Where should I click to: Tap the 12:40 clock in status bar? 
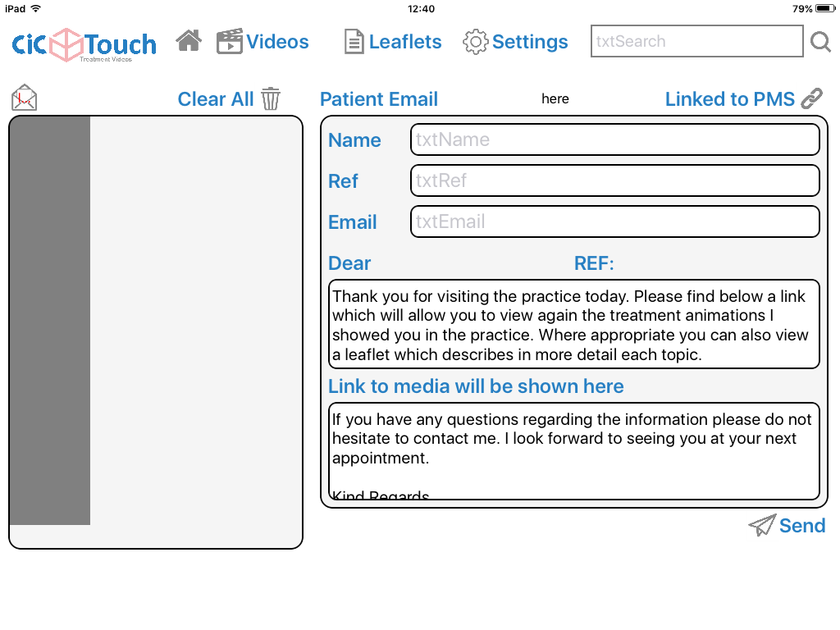point(421,8)
